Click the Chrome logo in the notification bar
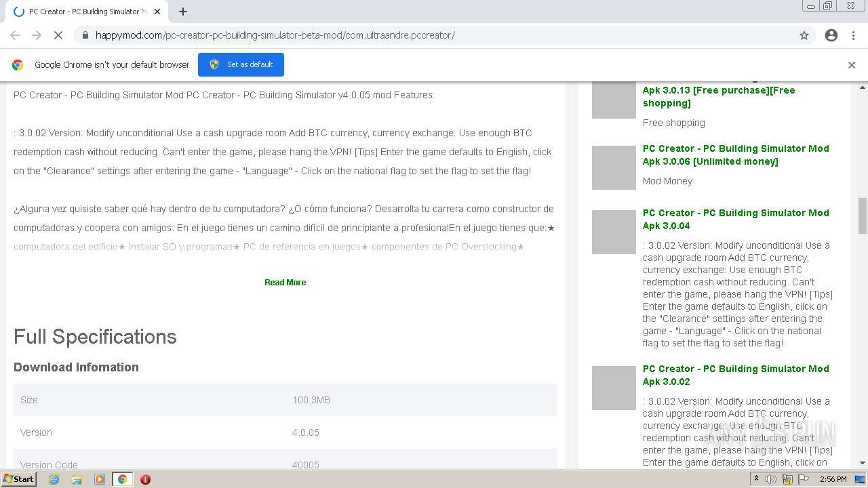This screenshot has width=868, height=488. [18, 65]
